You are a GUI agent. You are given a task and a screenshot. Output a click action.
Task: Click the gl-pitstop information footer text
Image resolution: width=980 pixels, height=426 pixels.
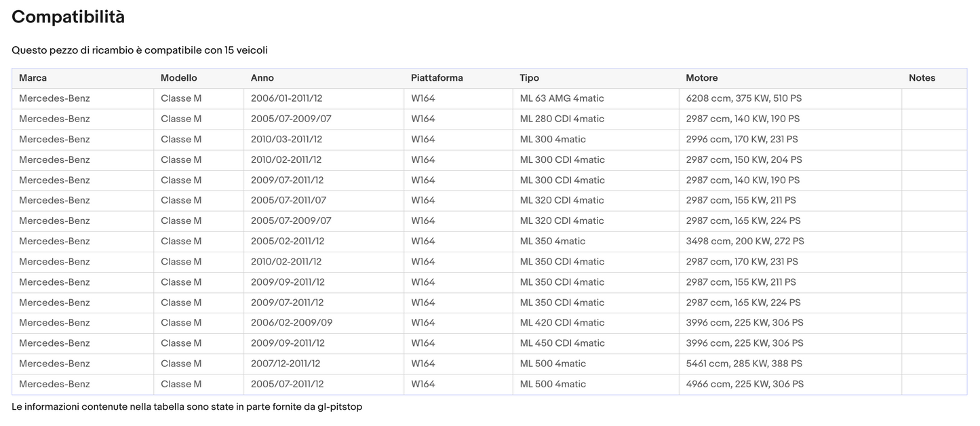187,407
